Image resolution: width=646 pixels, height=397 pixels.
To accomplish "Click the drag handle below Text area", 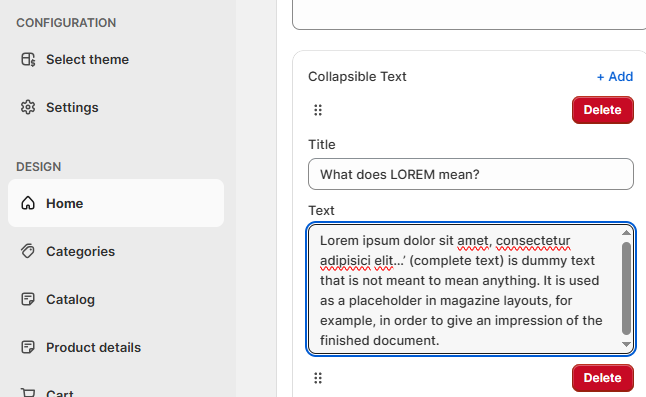I will click(x=318, y=378).
